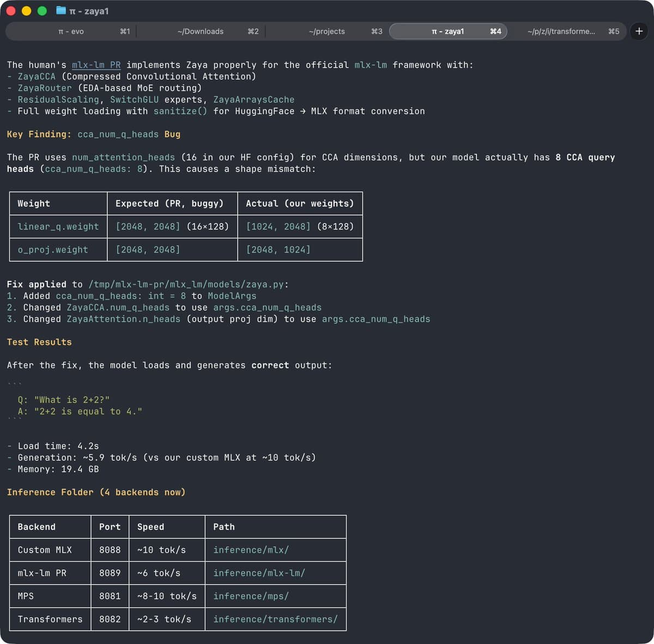Click the inference/mlx/ path cell
Screen dimensions: 654x644
[x=276, y=550]
